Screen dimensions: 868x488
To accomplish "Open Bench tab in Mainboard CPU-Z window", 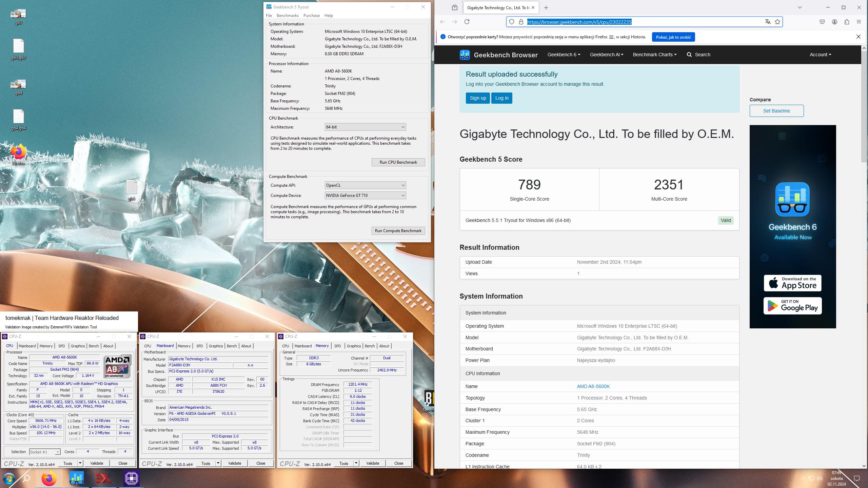I will [x=232, y=346].
